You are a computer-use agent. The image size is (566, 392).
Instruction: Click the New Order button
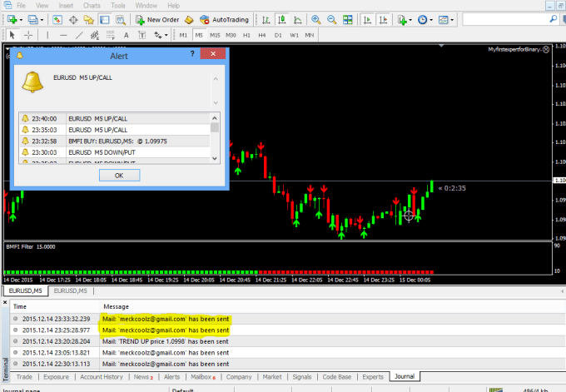[157, 19]
